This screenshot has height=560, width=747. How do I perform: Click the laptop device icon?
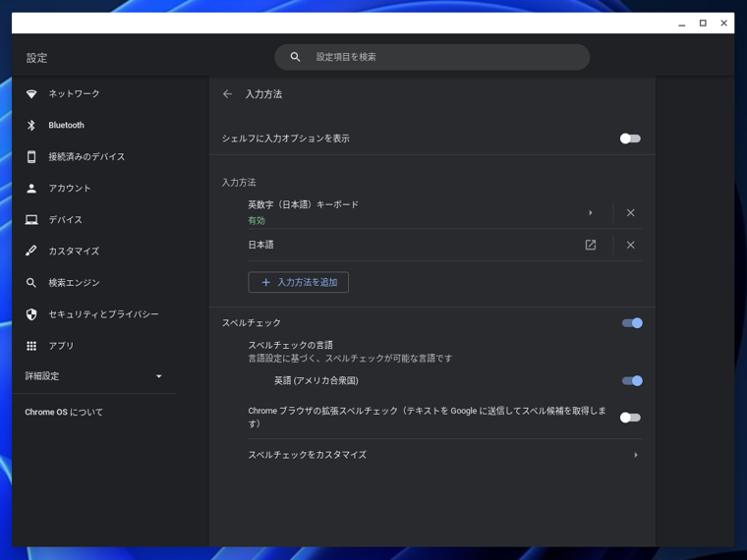pos(31,219)
